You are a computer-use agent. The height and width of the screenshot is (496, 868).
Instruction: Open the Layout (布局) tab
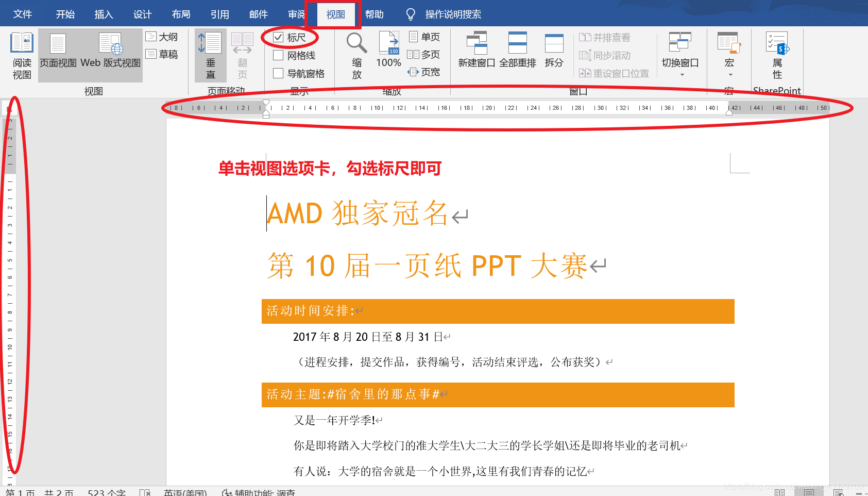[181, 14]
